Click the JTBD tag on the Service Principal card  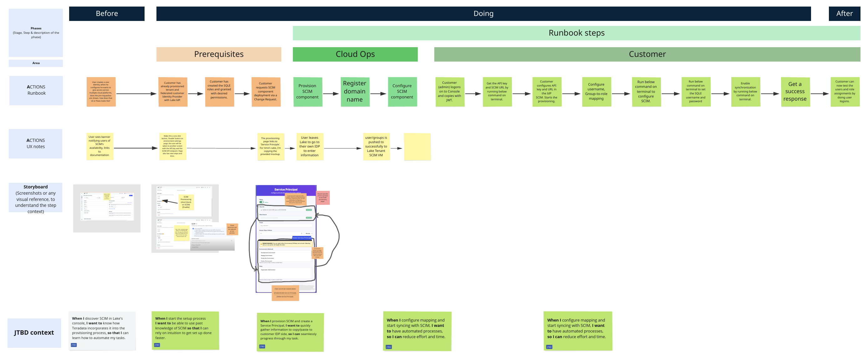coord(262,346)
